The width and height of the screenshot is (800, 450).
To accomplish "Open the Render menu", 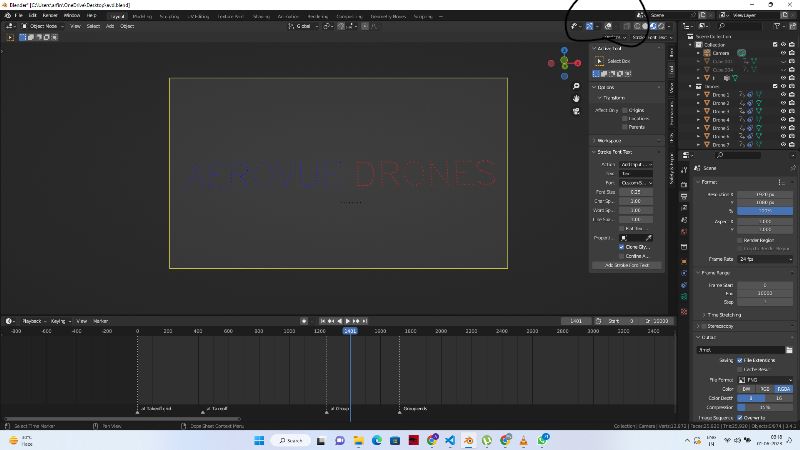I will click(x=50, y=16).
